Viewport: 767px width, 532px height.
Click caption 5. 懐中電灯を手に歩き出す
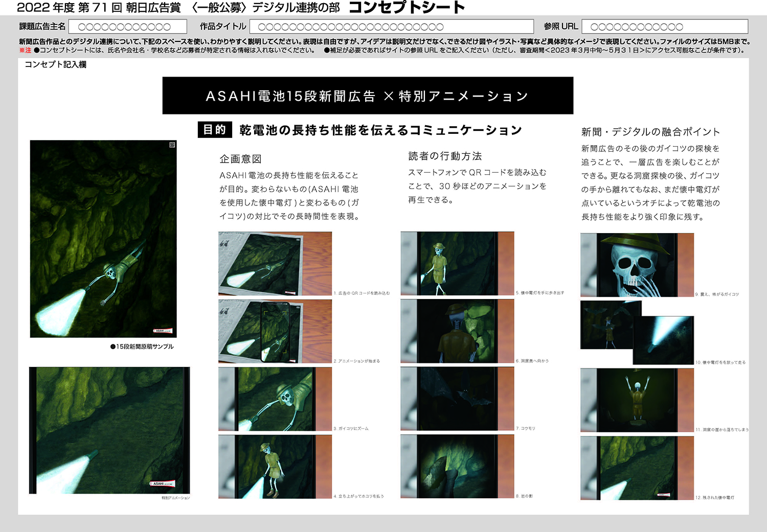point(540,293)
